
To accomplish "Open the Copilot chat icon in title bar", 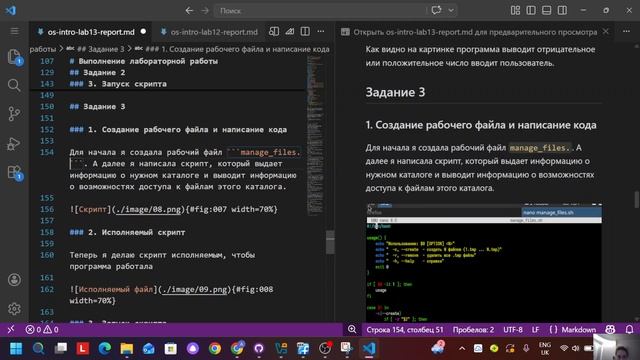I will 436,10.
